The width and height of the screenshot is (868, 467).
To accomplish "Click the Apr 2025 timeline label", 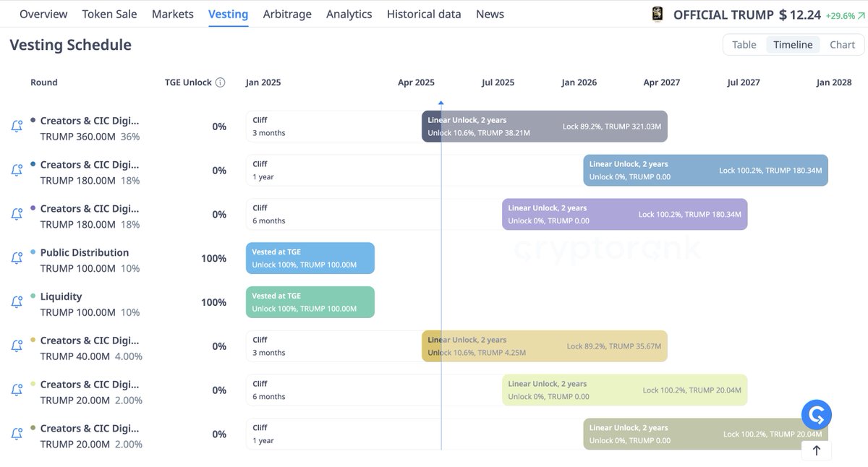I will click(416, 82).
